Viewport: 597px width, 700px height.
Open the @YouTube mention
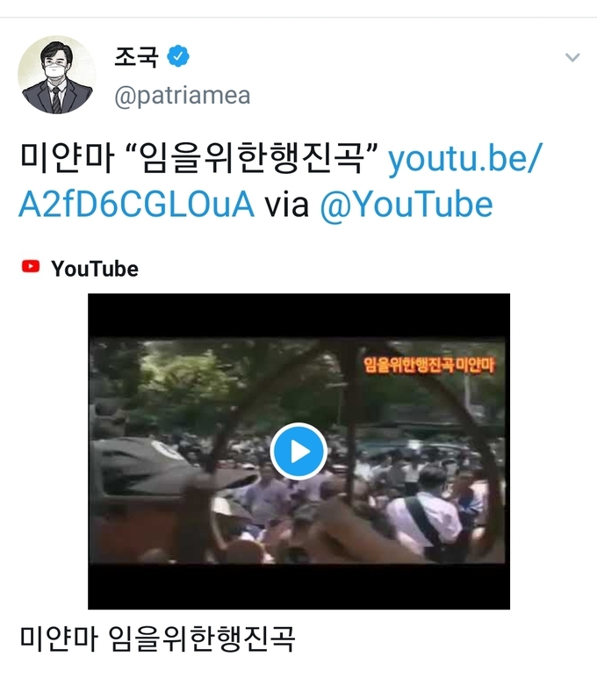click(406, 205)
